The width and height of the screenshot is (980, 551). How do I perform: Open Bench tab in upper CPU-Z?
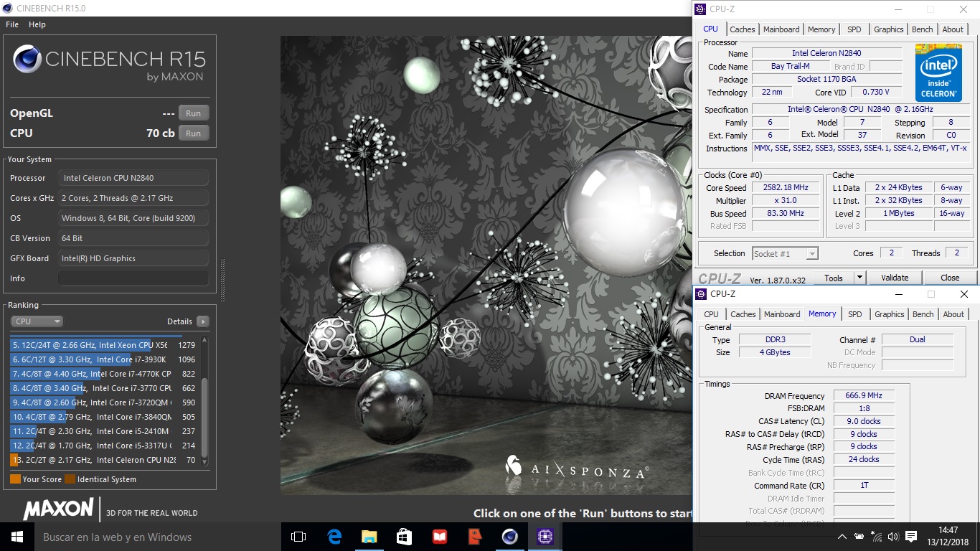(923, 29)
